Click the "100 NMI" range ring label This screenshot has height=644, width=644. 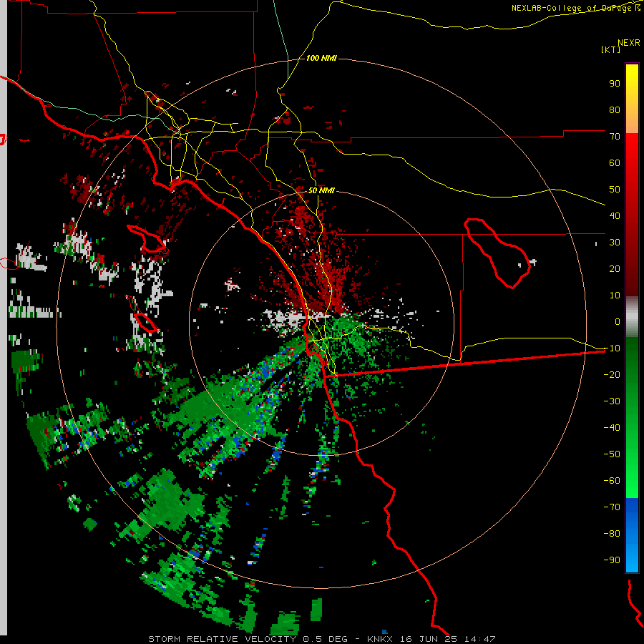pos(321,58)
